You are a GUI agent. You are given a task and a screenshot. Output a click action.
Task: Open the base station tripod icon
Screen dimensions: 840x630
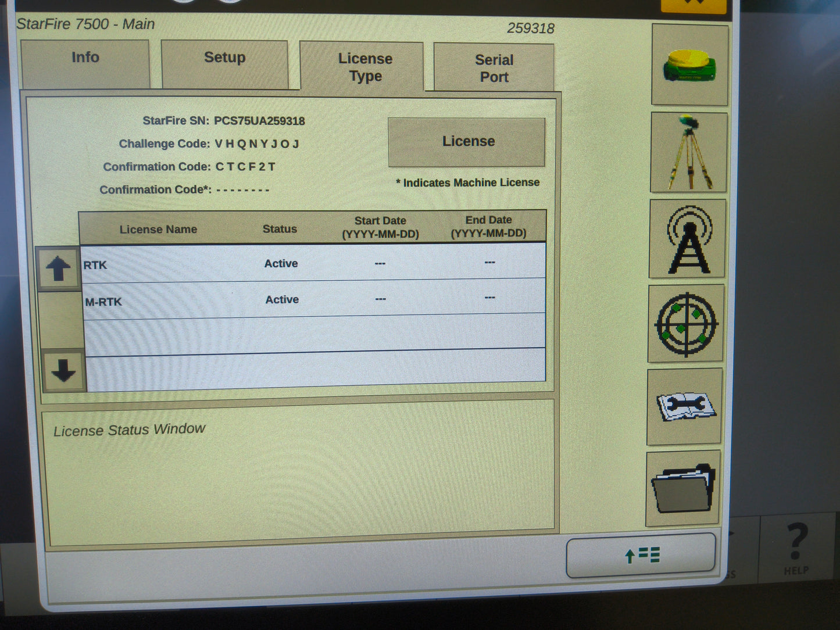689,151
